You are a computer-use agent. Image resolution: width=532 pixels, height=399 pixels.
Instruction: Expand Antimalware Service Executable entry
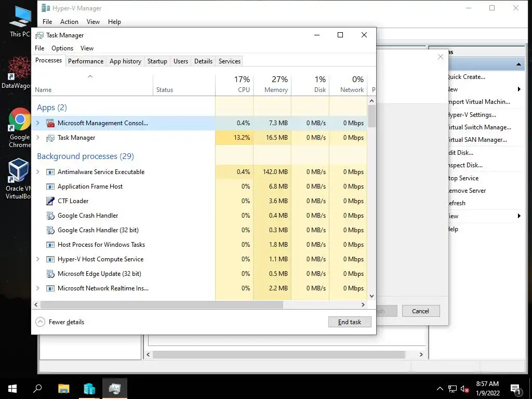pos(38,172)
